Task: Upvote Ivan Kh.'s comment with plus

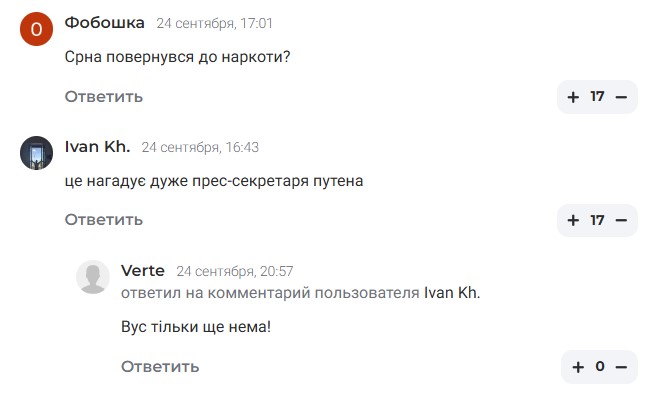Action: point(573,220)
